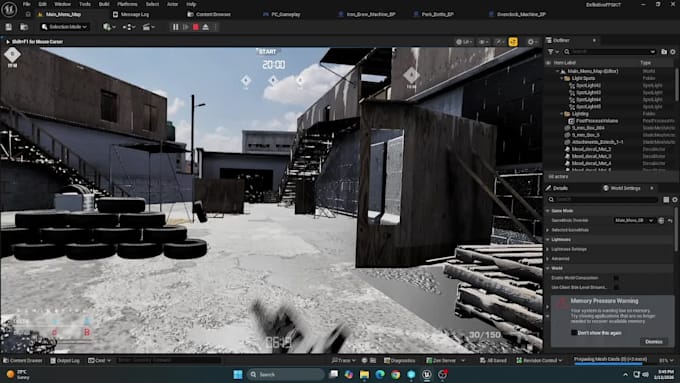Switch to the Message Log tab
The width and height of the screenshot is (680, 383).
(131, 14)
